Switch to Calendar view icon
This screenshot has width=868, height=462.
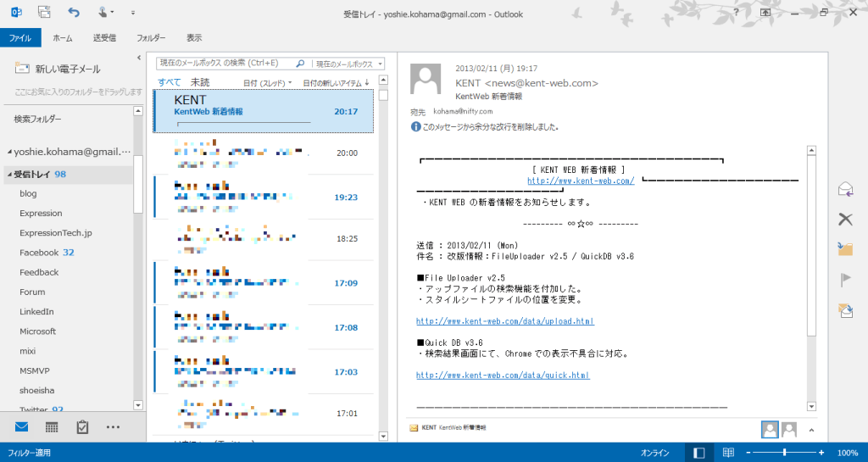click(x=52, y=426)
